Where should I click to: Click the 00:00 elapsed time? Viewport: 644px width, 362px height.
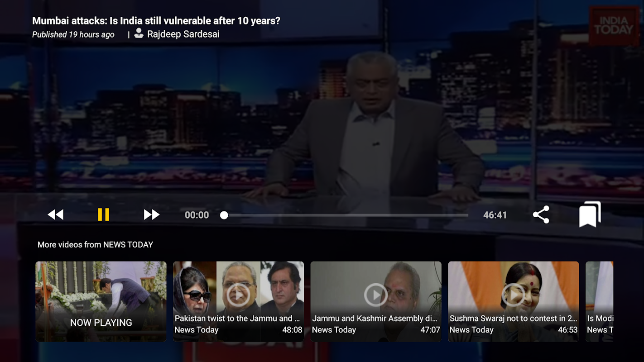(x=197, y=215)
